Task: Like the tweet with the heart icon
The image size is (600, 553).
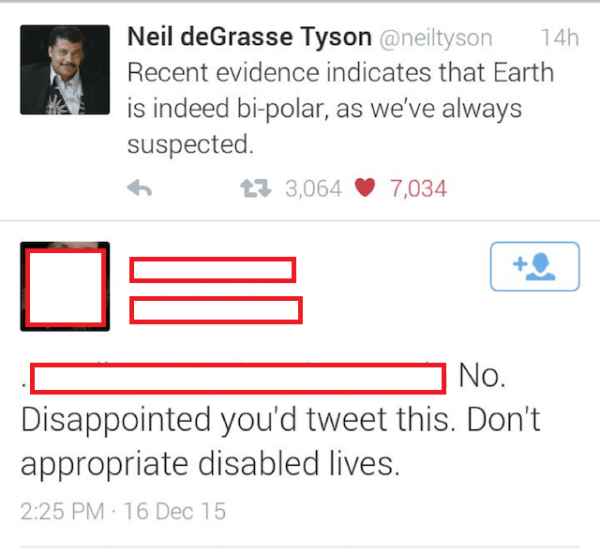Action: (x=366, y=188)
